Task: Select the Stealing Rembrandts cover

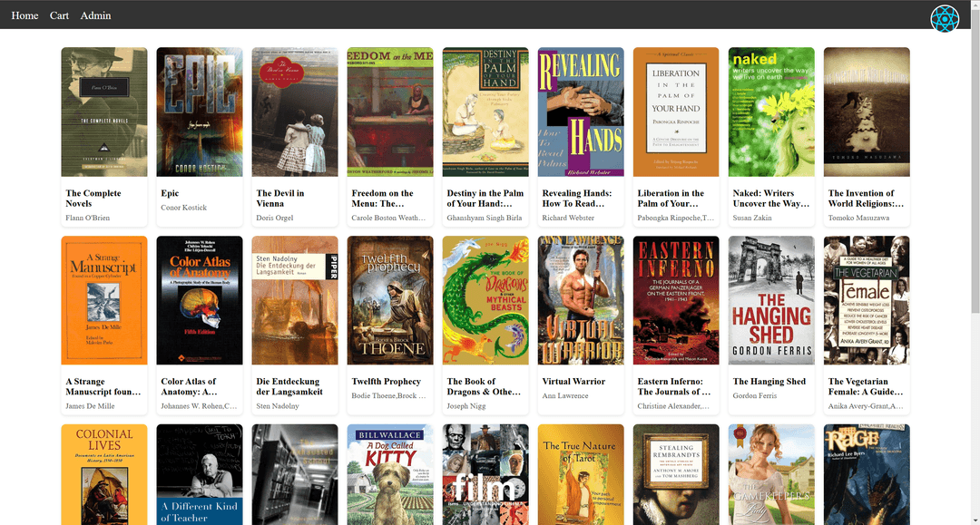Action: [676, 474]
